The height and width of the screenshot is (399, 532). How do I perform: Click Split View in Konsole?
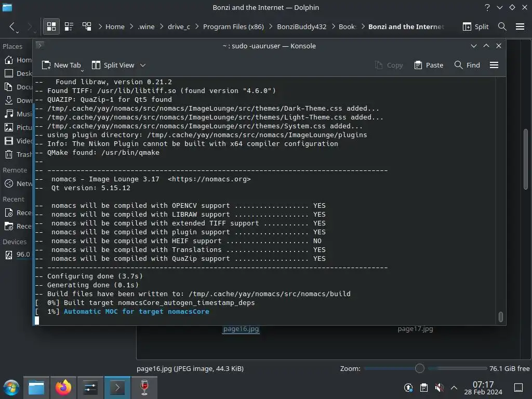pyautogui.click(x=113, y=65)
